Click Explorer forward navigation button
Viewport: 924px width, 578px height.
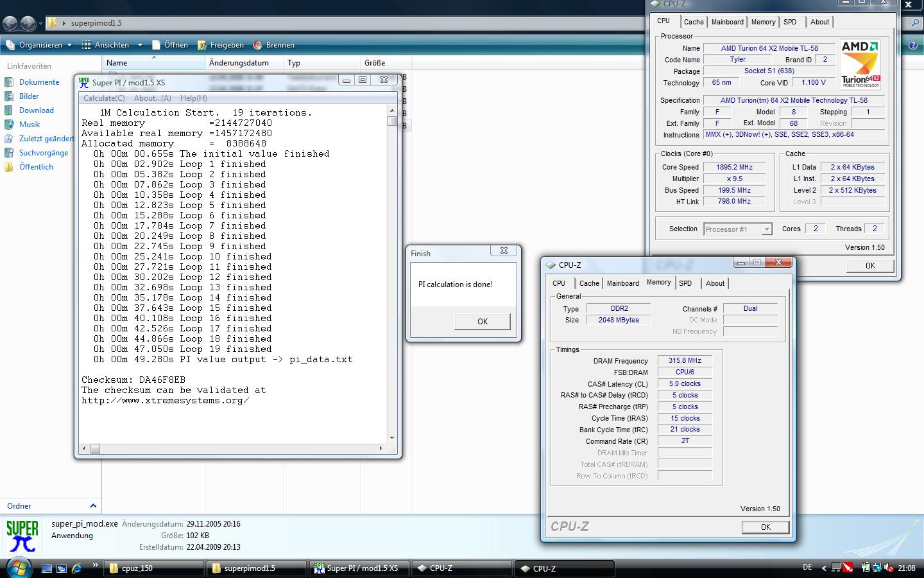coord(28,23)
